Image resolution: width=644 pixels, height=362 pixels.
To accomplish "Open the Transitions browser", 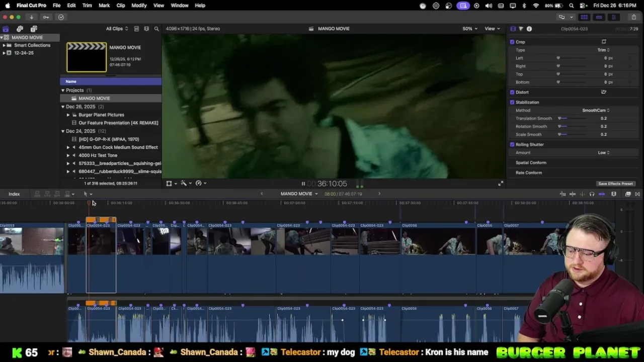I will (637, 194).
